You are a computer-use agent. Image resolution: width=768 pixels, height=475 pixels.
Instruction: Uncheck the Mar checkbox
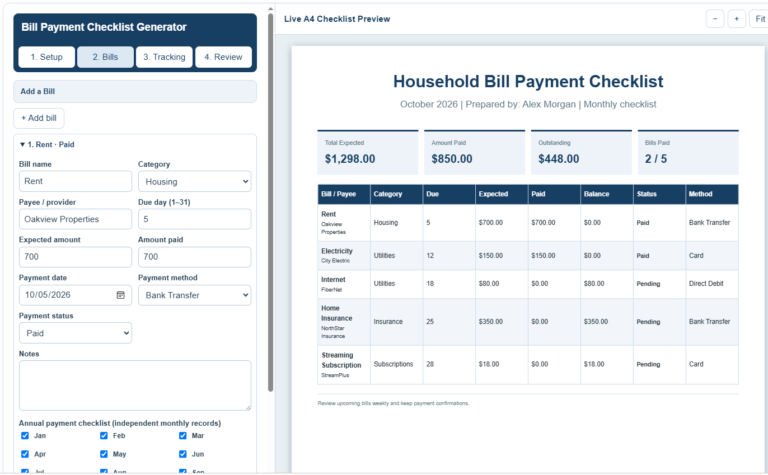click(183, 435)
